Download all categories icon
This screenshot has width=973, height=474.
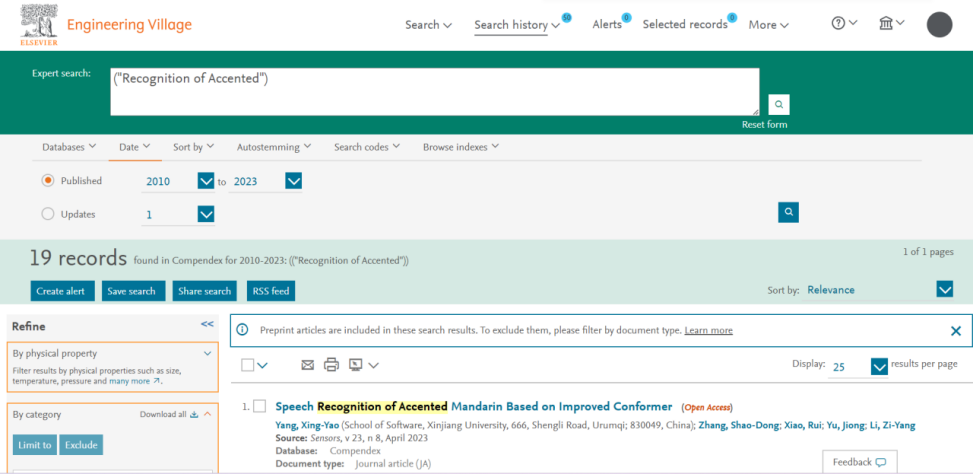pos(194,414)
